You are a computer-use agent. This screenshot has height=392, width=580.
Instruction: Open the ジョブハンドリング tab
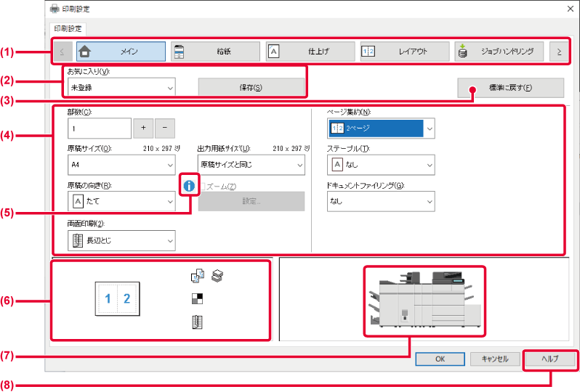(499, 52)
